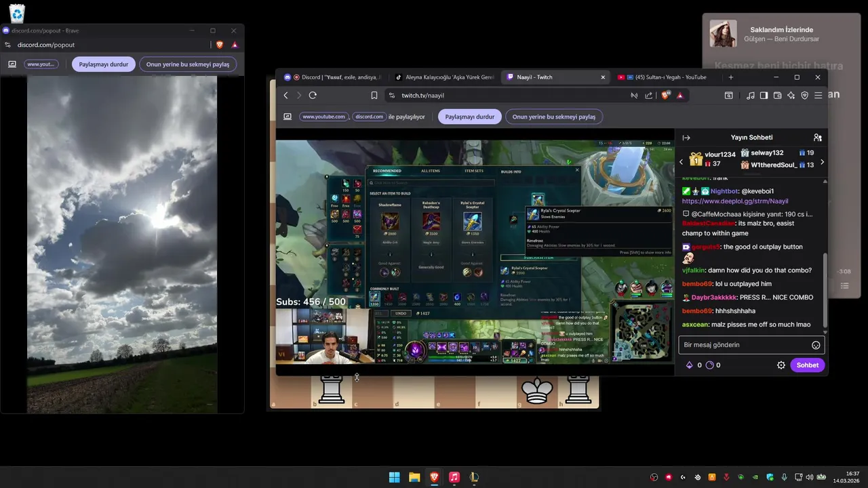
Task: Toggle the Brave sidebar panel
Action: (x=764, y=96)
